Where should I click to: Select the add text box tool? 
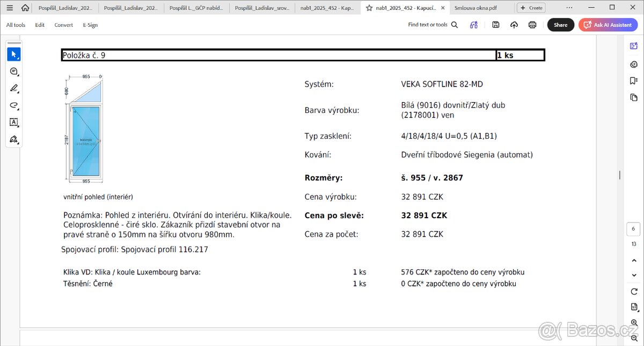14,122
